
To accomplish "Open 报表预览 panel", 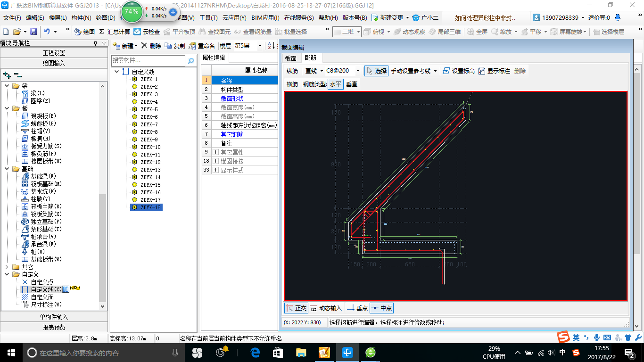I will pos(54,327).
